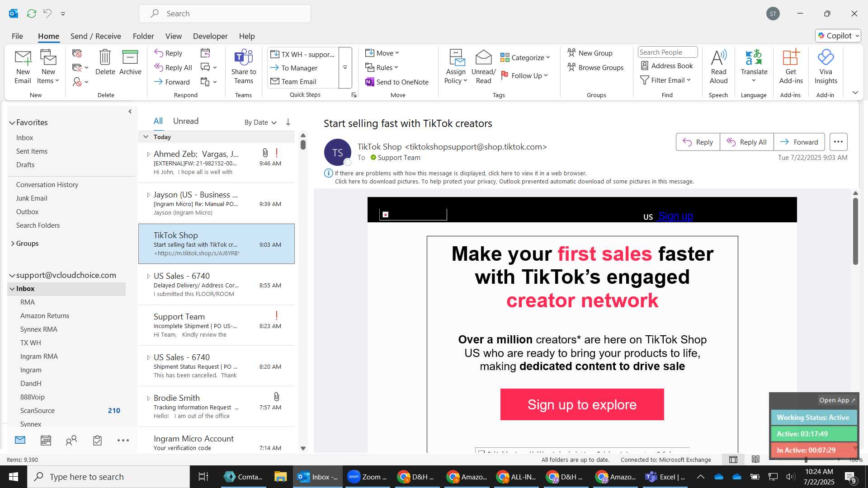This screenshot has width=868, height=488.
Task: Open the Help ribbon tab
Action: pos(247,36)
